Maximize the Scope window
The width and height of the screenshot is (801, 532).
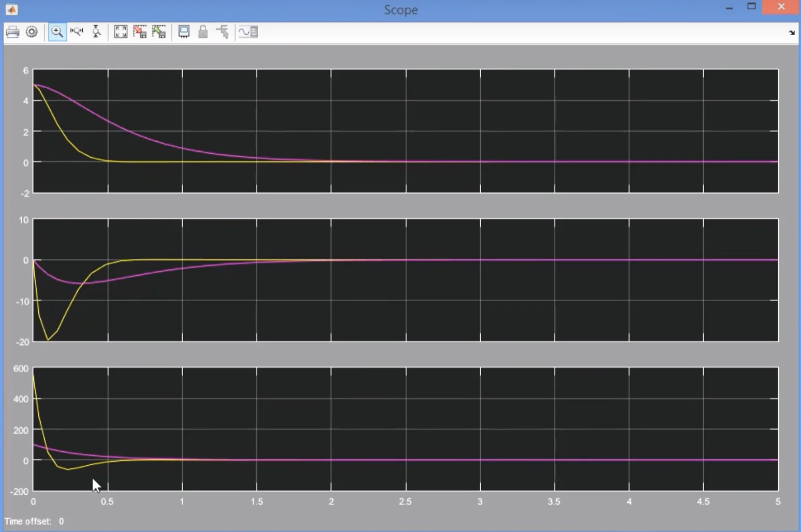click(x=751, y=7)
